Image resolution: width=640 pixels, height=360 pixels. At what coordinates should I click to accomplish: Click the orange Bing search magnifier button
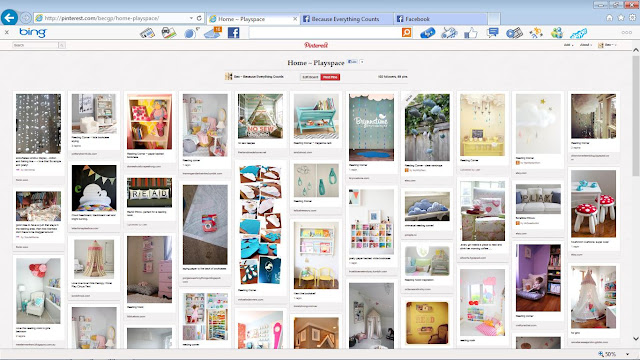(407, 32)
